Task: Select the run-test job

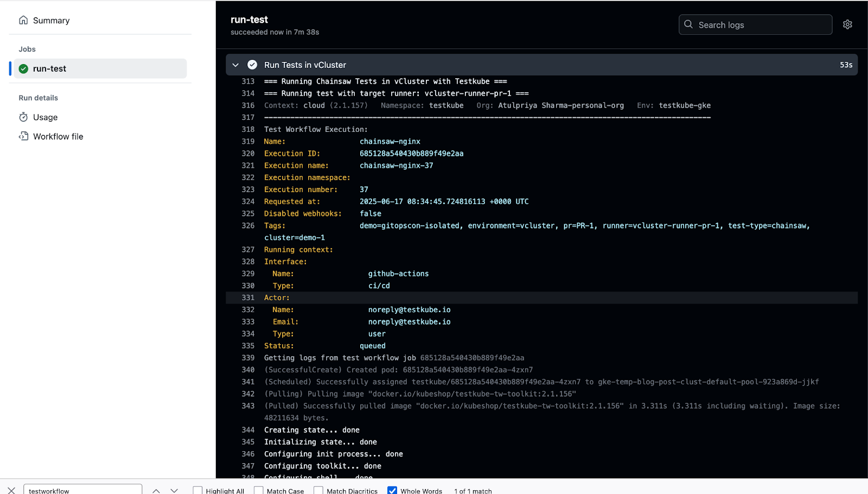Action: 100,68
